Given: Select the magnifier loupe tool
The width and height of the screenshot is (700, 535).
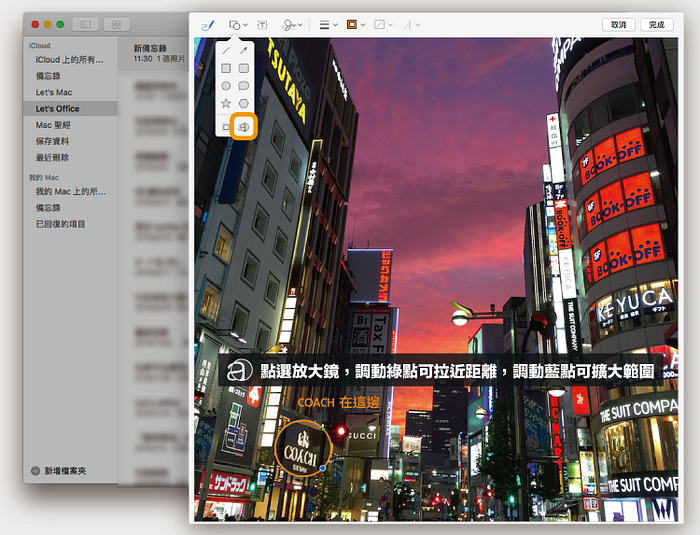Looking at the screenshot, I should point(244,127).
